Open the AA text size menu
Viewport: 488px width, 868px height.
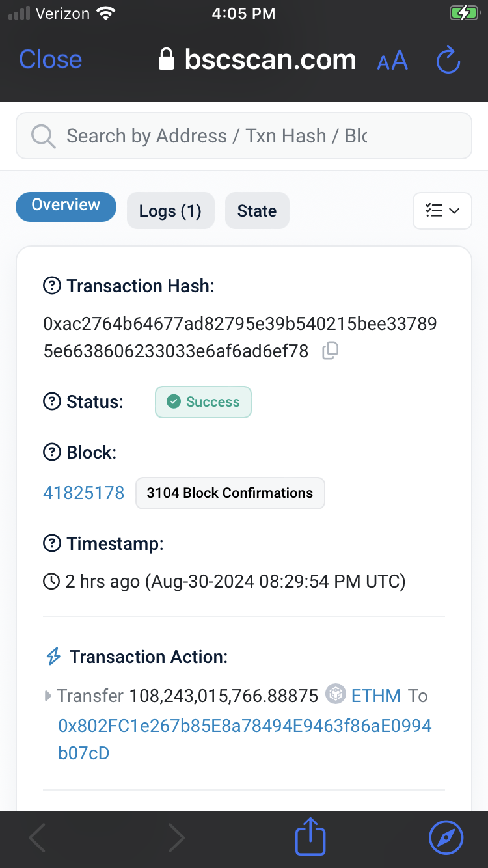(x=392, y=61)
